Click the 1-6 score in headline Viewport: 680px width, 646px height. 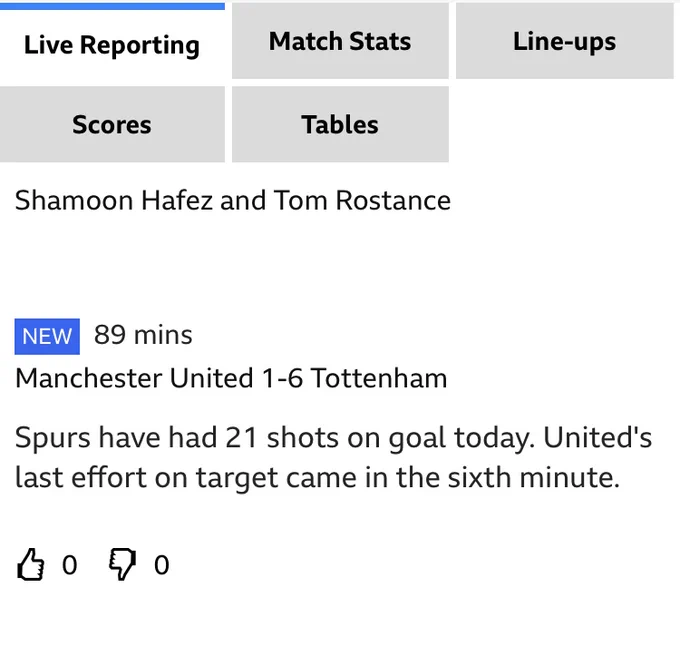[x=282, y=378]
